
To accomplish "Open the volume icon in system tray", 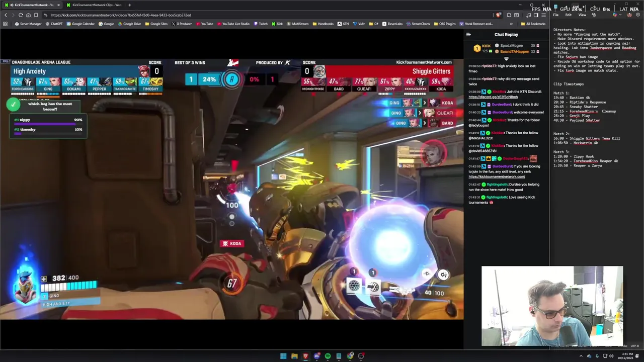I will tap(612, 356).
